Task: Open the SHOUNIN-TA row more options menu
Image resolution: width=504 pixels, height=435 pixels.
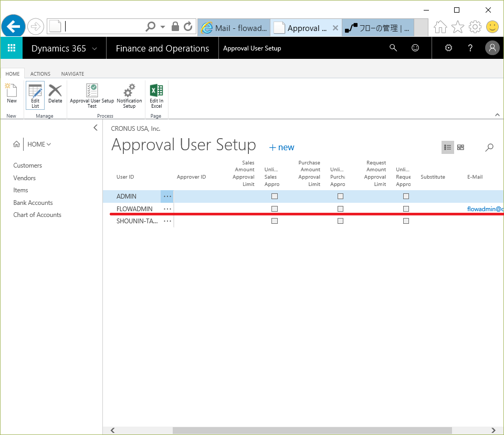Action: [x=167, y=221]
